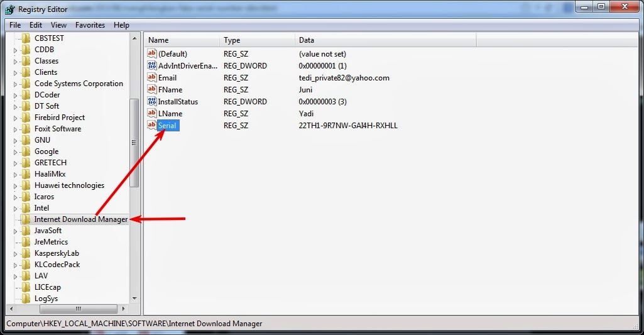644x335 pixels.
Task: Click the Serial string value icon
Action: tap(152, 125)
